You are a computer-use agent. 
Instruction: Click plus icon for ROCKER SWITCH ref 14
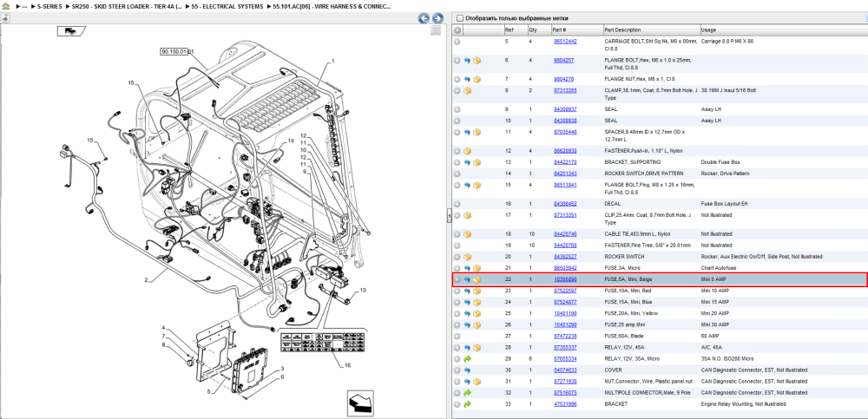pos(457,173)
